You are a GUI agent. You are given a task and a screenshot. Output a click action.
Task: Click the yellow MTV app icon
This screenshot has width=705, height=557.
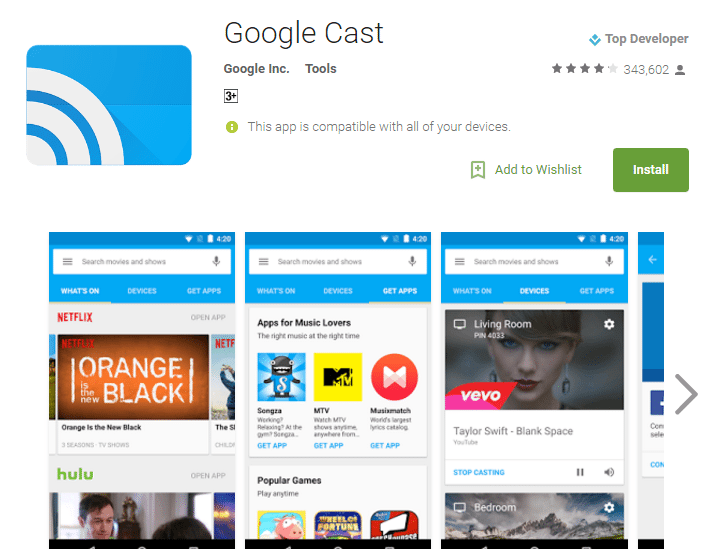[338, 377]
